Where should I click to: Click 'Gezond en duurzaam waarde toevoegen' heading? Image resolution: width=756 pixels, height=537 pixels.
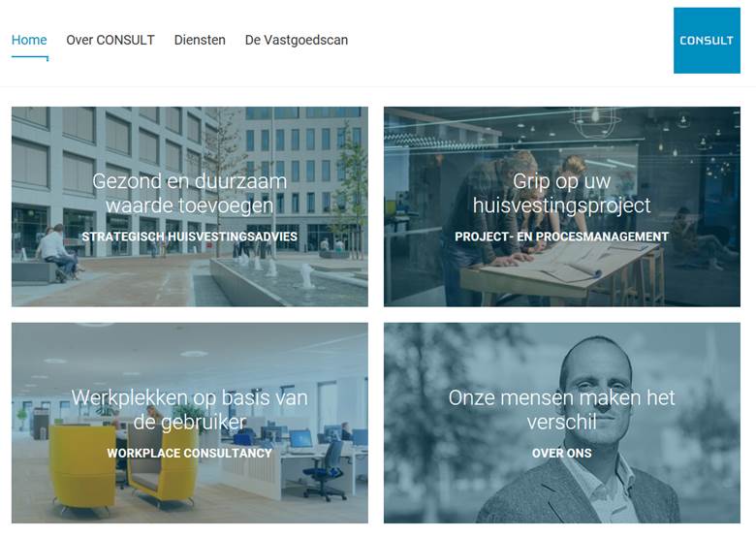click(189, 193)
